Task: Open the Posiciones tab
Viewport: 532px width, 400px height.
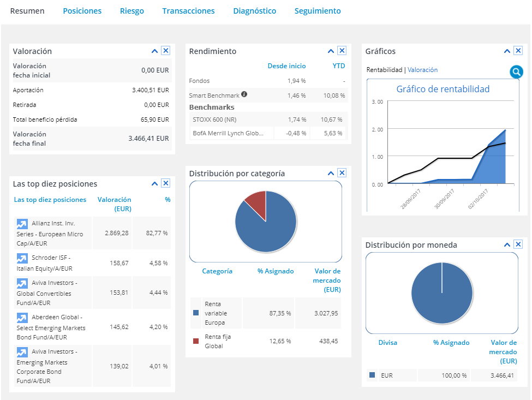Action: pos(82,11)
